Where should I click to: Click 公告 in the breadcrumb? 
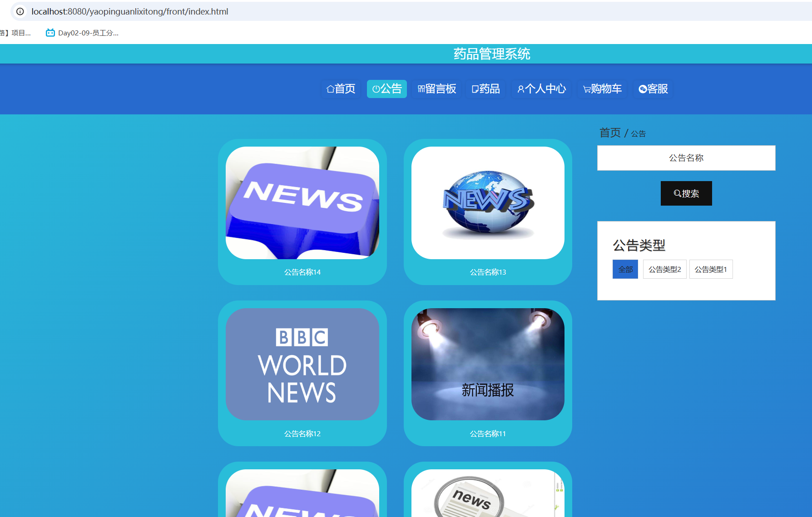638,134
